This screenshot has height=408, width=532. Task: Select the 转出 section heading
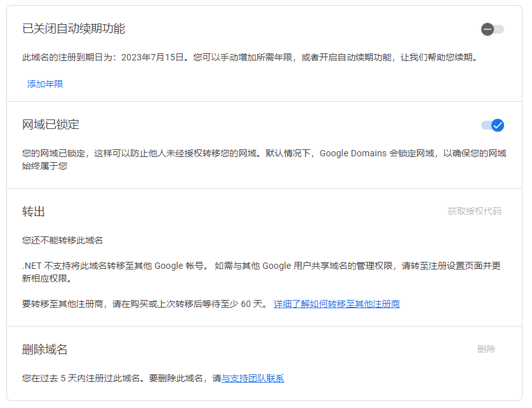(34, 212)
